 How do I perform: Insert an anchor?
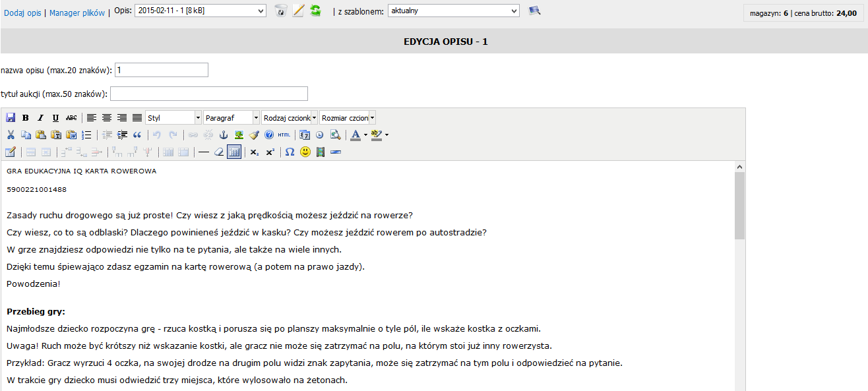tap(224, 135)
